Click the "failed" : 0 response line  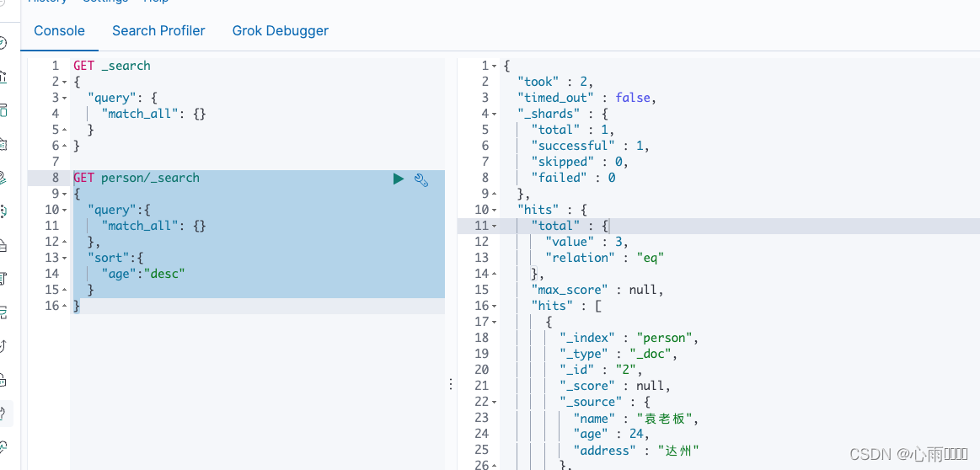(573, 178)
